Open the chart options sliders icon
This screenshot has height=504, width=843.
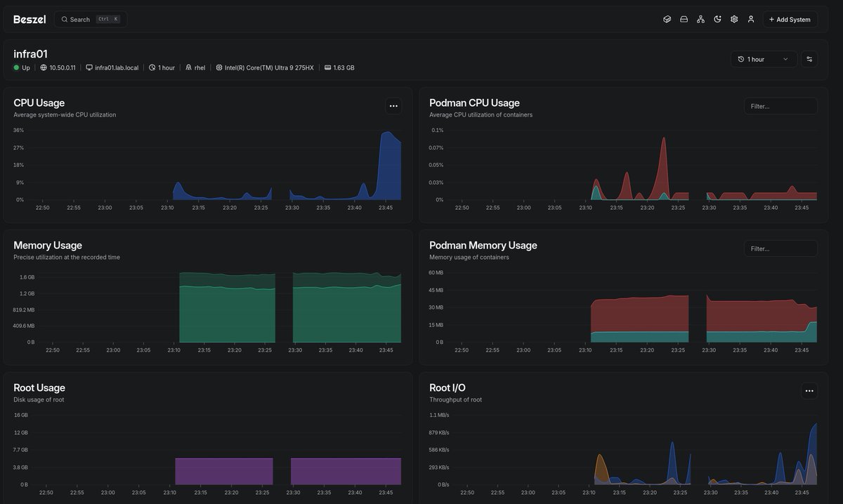809,59
